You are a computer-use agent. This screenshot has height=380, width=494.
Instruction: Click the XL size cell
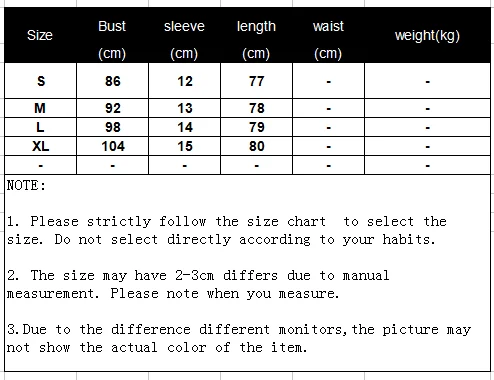40,146
